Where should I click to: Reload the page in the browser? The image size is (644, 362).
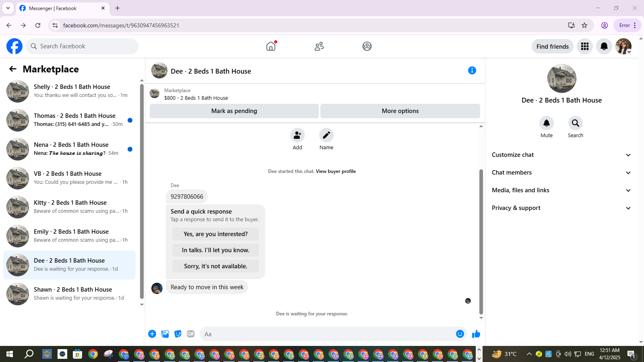click(38, 25)
